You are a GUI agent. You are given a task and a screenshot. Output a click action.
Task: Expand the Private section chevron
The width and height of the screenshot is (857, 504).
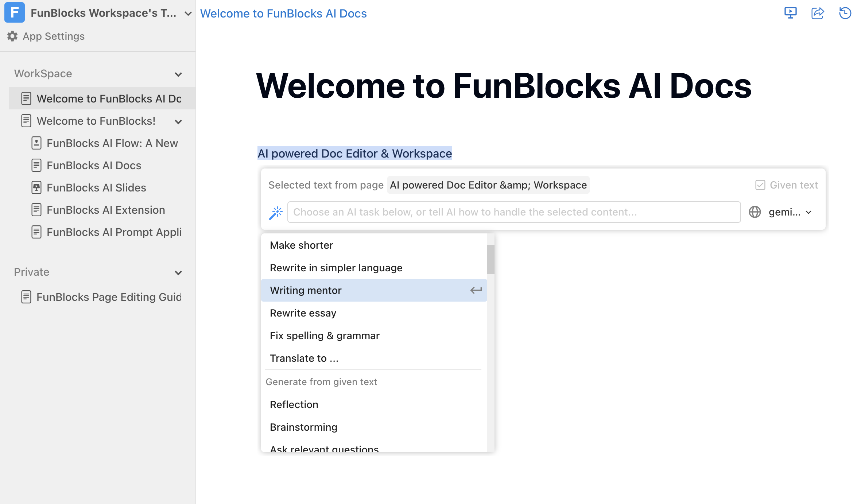click(178, 272)
